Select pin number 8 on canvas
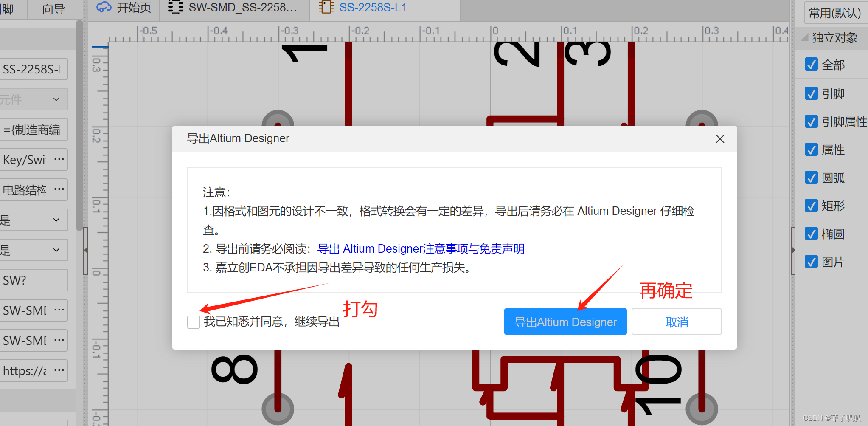The width and height of the screenshot is (868, 426). (235, 370)
